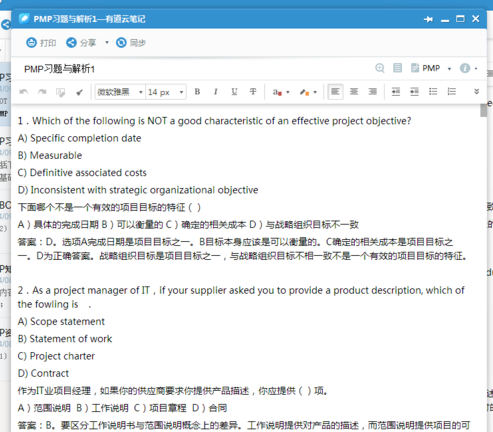This screenshot has height=432, width=493.
Task: Click question 2 text 'As a project manager of IT'
Action: coord(91,290)
